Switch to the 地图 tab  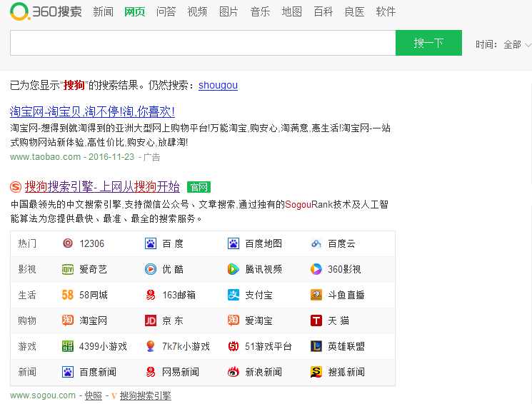pyautogui.click(x=292, y=12)
